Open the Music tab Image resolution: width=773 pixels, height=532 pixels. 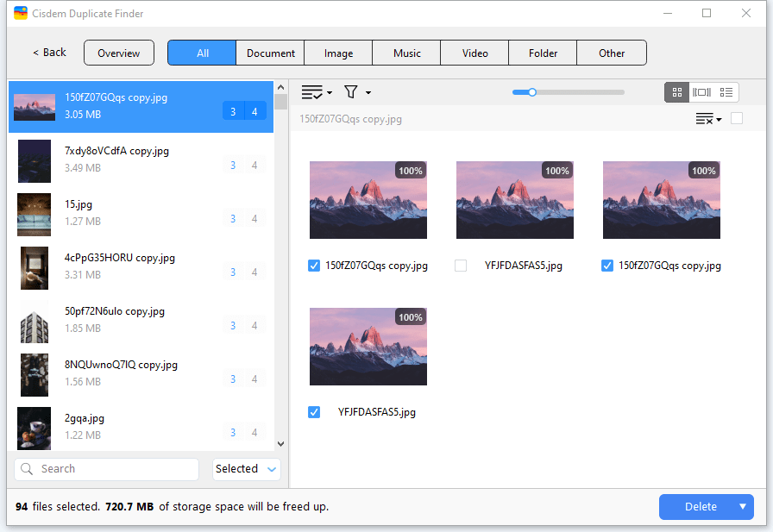pos(406,53)
